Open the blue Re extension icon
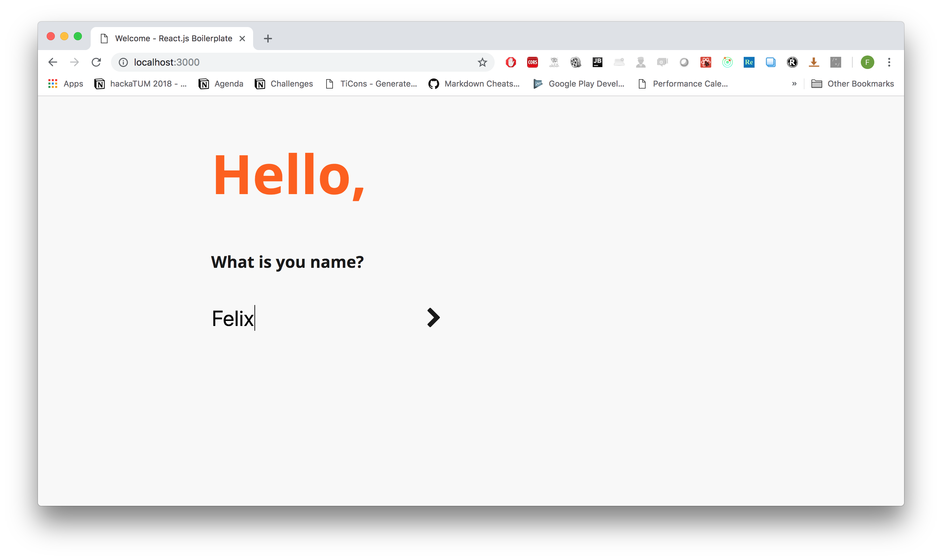 click(x=749, y=62)
